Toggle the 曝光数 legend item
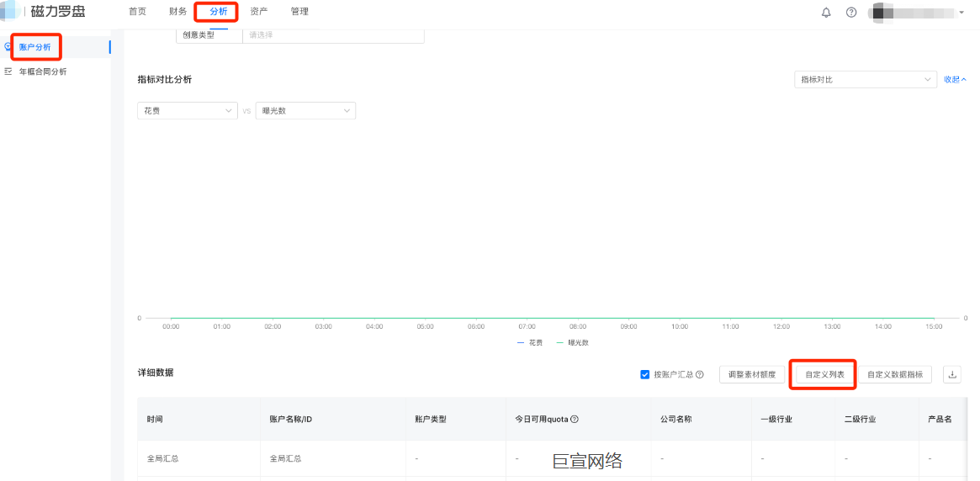The image size is (980, 481). click(573, 343)
